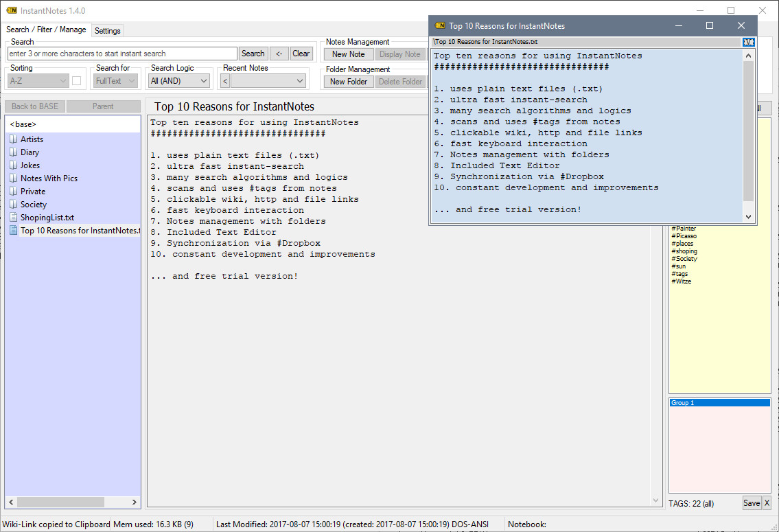Click the folder list horizontal scrollbar thumb
Viewport: 779px width, 532px height.
click(60, 502)
